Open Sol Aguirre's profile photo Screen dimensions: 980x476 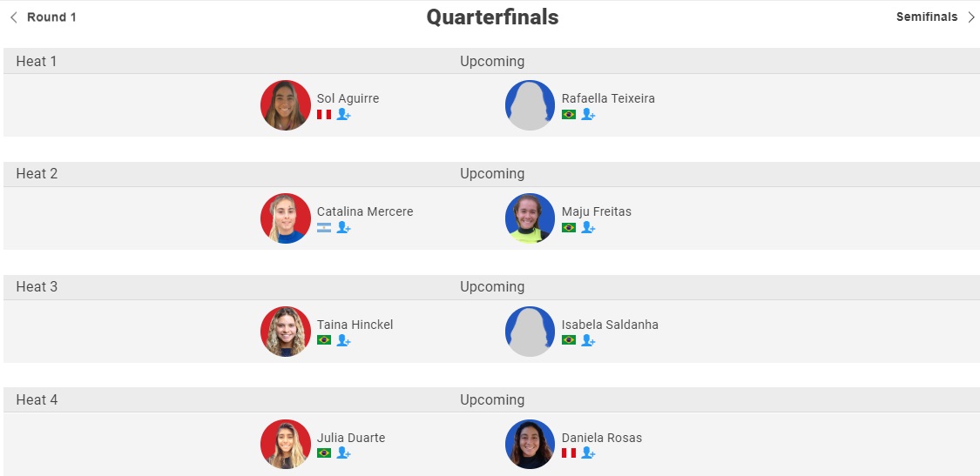click(x=286, y=105)
